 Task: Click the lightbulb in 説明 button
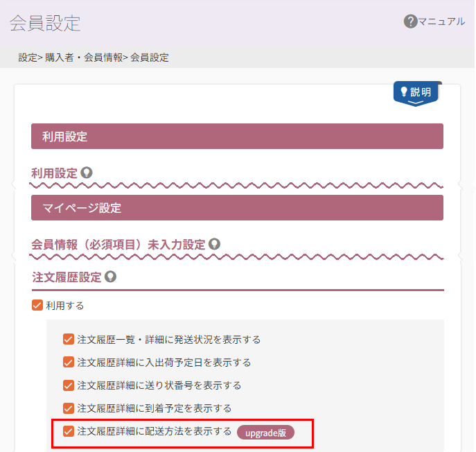(405, 92)
